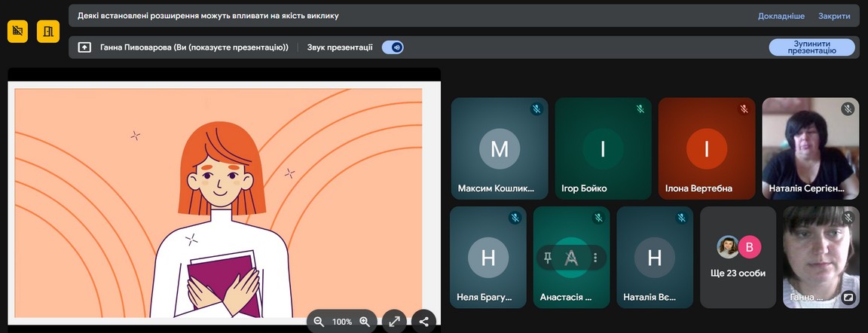This screenshot has height=333, width=868.
Task: Expand presentation to full screen
Action: pos(394,322)
